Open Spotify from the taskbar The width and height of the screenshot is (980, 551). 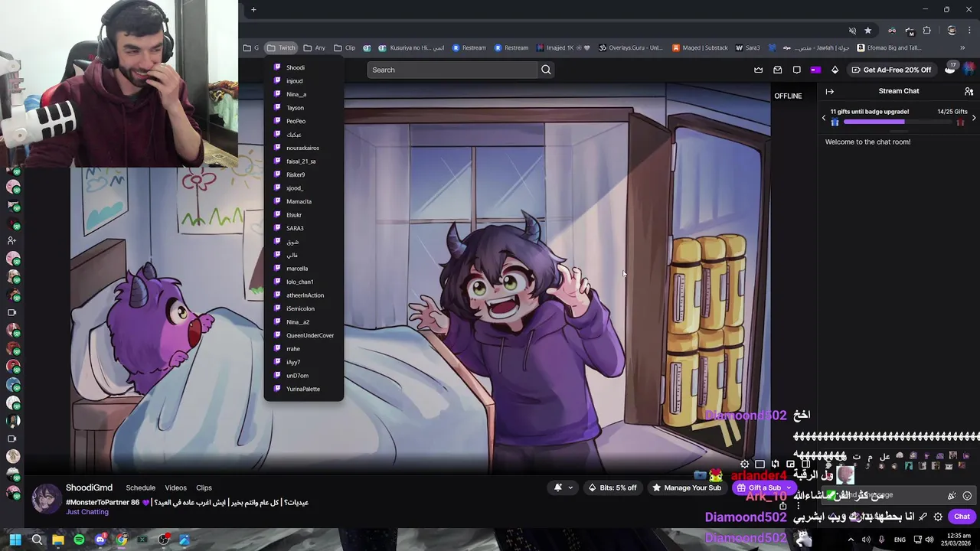coord(79,540)
